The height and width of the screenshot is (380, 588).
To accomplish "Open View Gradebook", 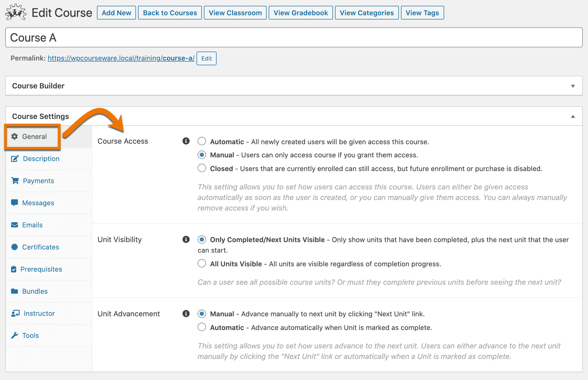I will (301, 13).
